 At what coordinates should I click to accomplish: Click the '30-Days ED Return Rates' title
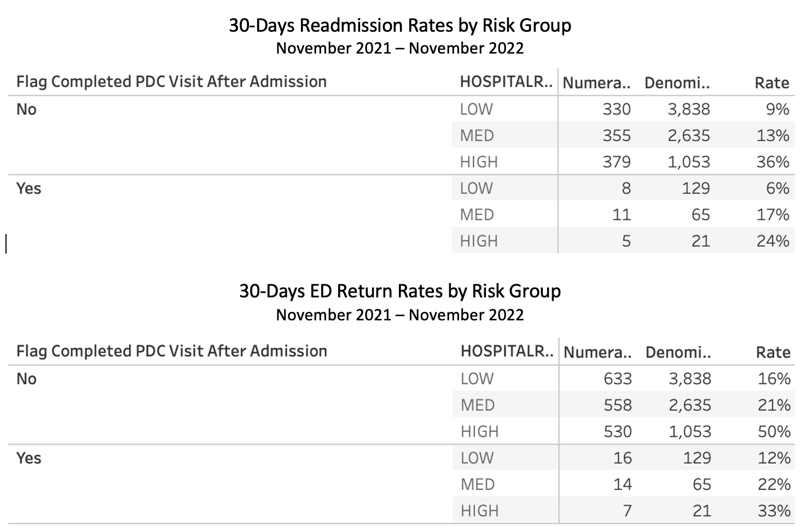[399, 291]
